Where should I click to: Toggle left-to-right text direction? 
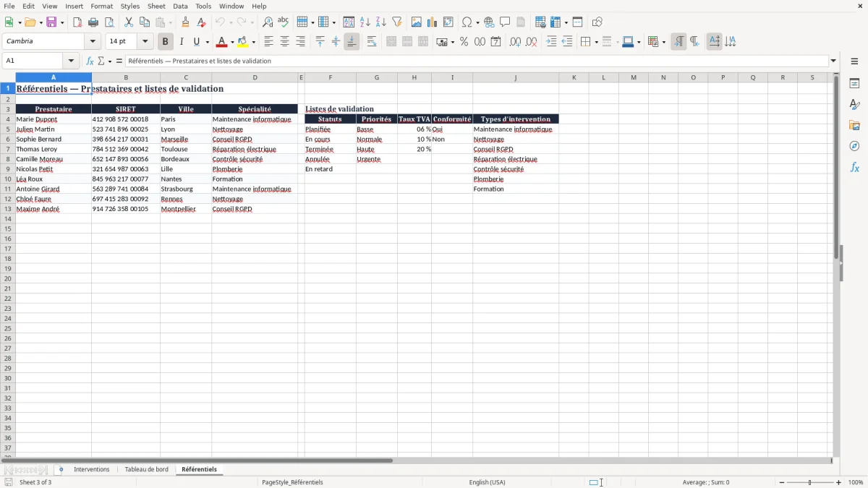tap(678, 42)
